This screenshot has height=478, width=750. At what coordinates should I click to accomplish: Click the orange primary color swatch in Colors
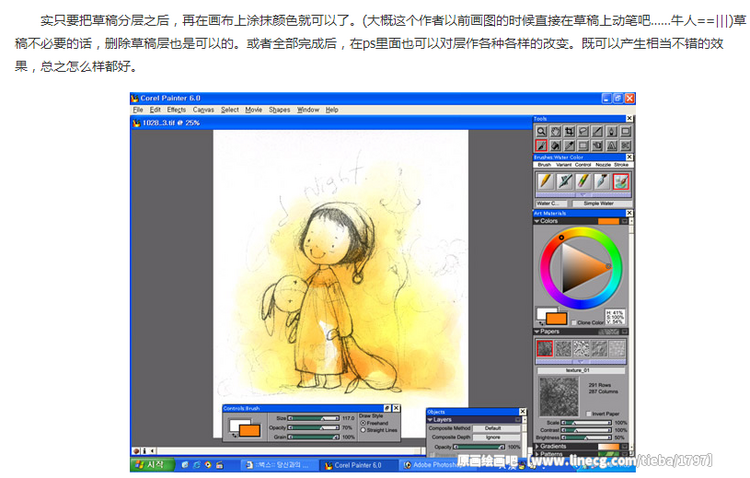pos(557,319)
